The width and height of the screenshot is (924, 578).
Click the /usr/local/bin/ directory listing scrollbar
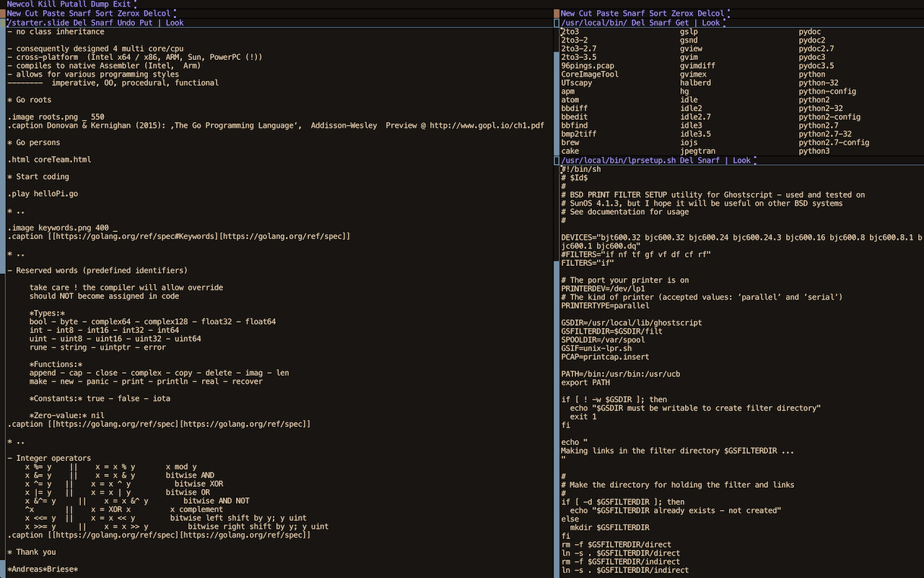pyautogui.click(x=557, y=92)
